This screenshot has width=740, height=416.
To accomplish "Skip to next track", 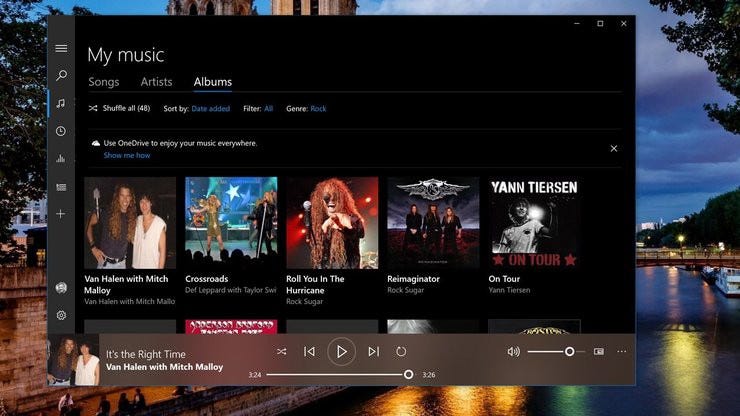I will tap(373, 351).
